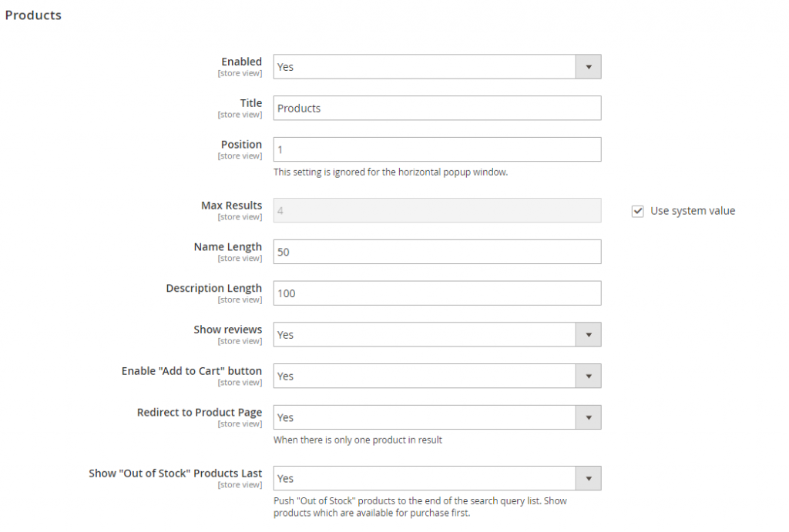This screenshot has height=532, width=789.
Task: Click the "Redirect to Product Page" label
Action: click(200, 413)
